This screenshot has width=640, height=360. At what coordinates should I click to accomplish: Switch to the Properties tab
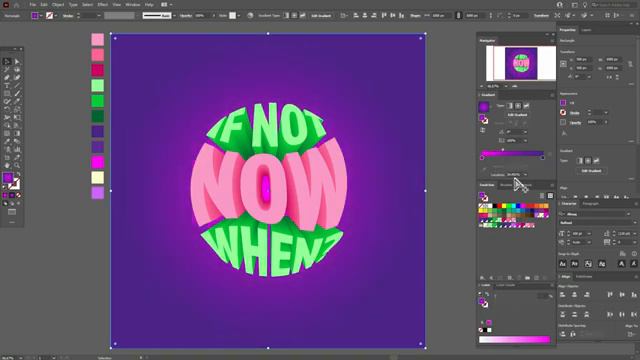[567, 30]
